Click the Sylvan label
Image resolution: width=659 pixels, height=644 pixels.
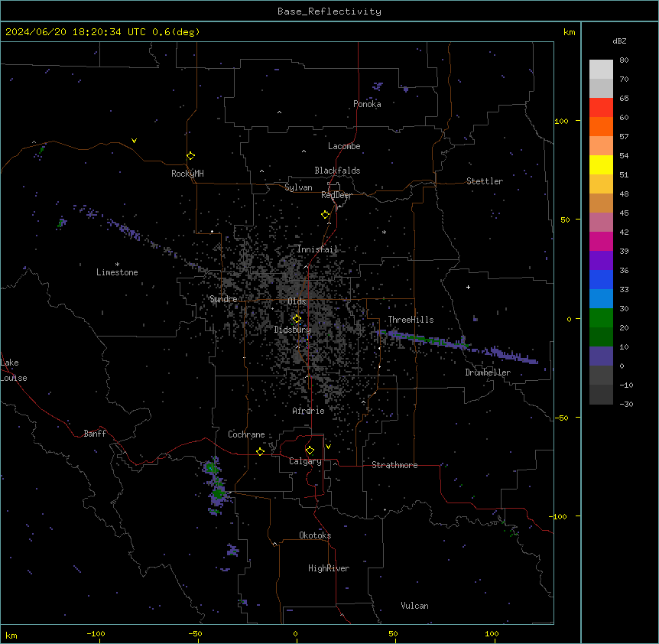(x=298, y=187)
